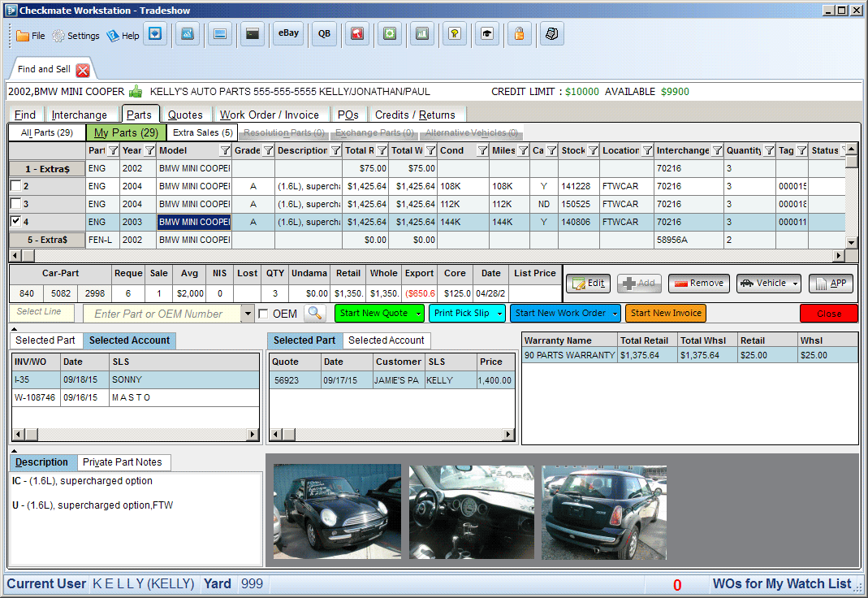Click the red Close button
Screen dimensions: 868x598
point(829,314)
